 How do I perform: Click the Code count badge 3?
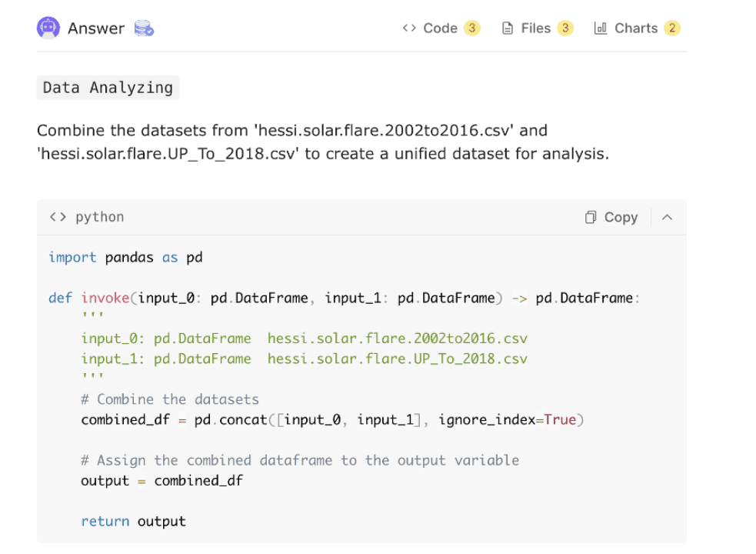[x=472, y=28]
